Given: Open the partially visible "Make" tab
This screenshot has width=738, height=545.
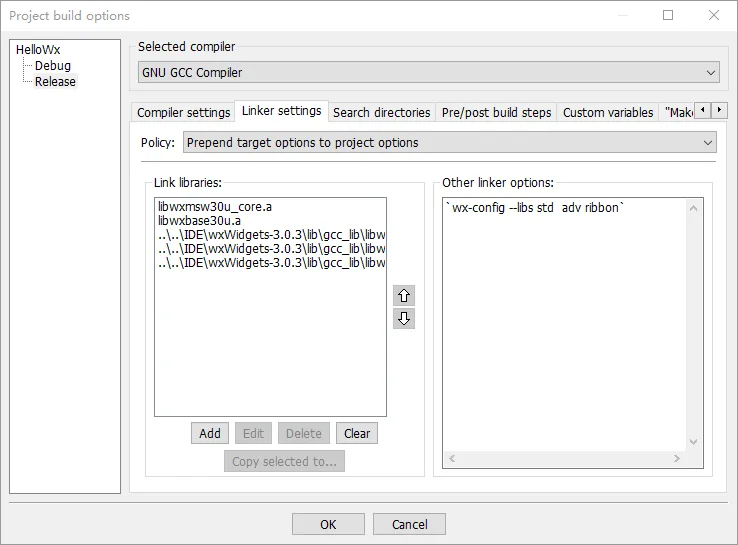Looking at the screenshot, I should [678, 112].
